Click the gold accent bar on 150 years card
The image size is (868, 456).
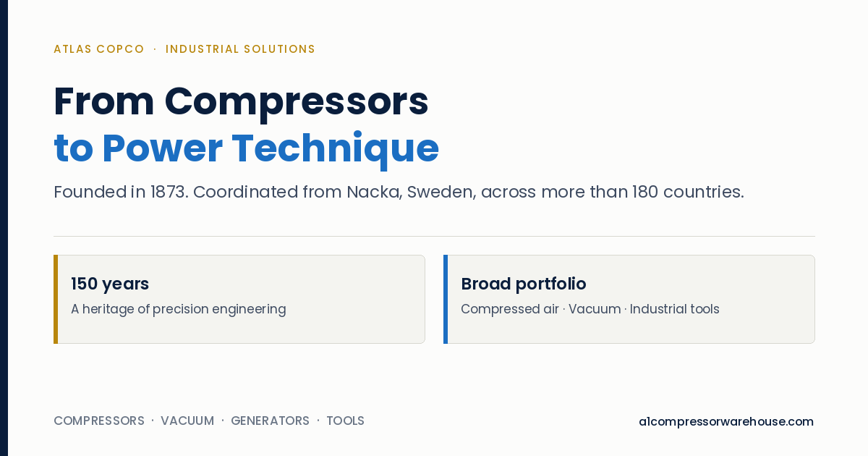(56, 299)
